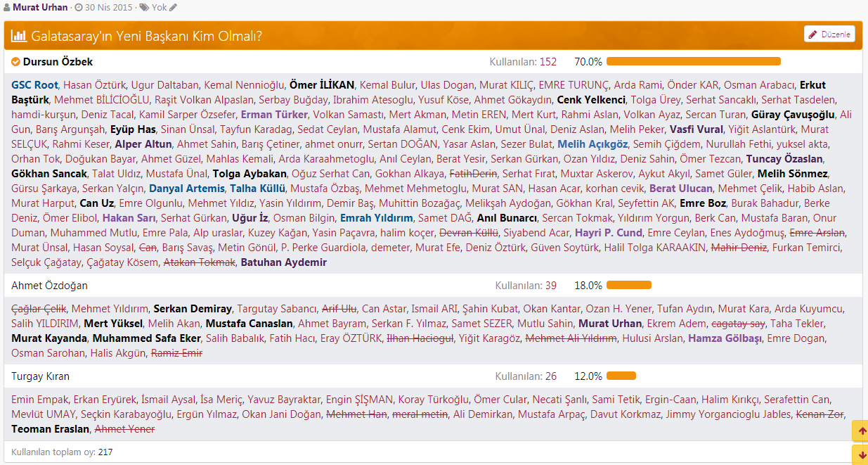The height and width of the screenshot is (465, 868).
Task: Open Melih Açıkgöz voter profile
Action: (592, 144)
